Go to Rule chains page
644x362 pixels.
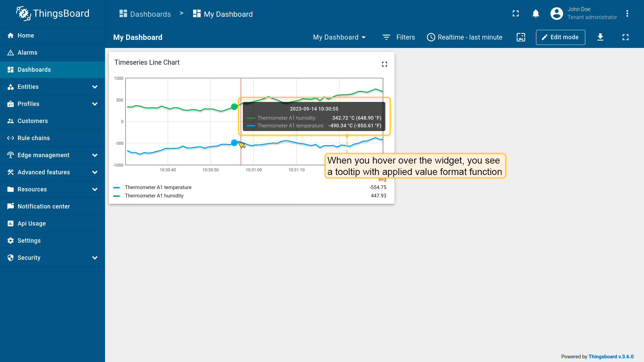(x=34, y=138)
